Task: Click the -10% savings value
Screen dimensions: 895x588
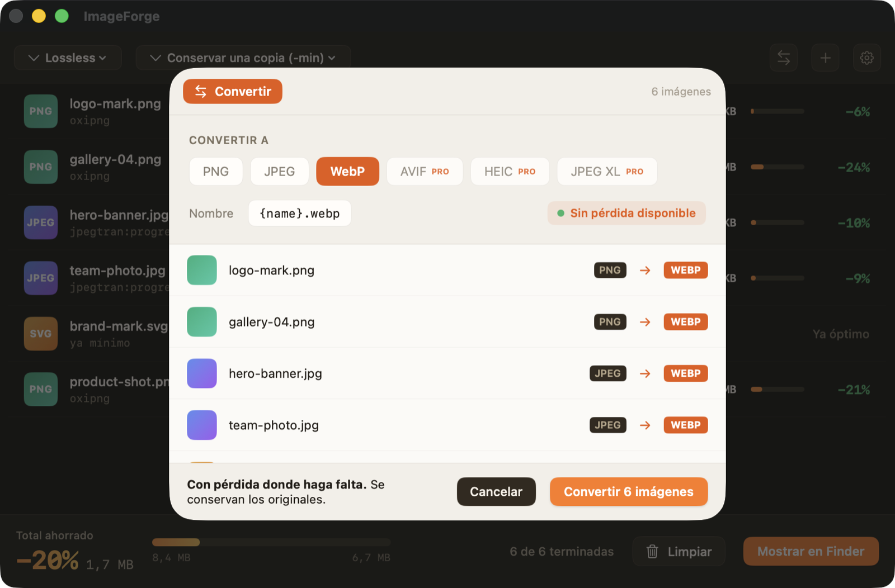Action: coord(854,223)
